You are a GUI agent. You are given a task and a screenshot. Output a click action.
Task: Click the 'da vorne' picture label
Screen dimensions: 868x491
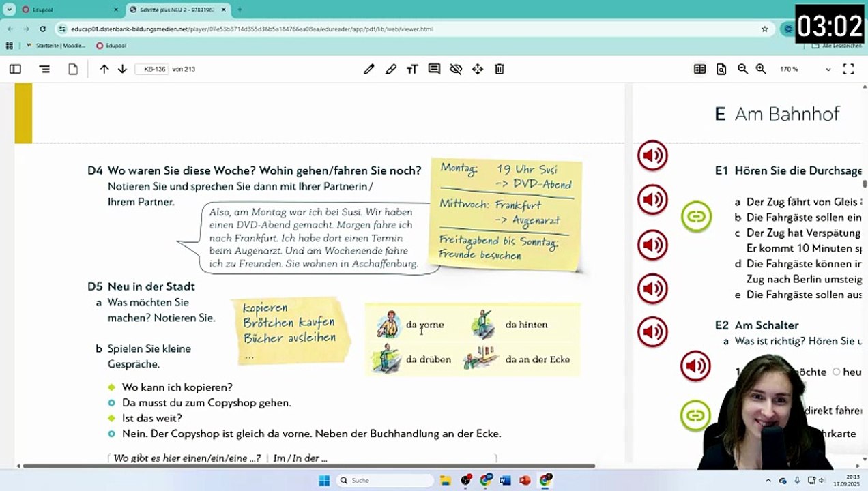[424, 325]
